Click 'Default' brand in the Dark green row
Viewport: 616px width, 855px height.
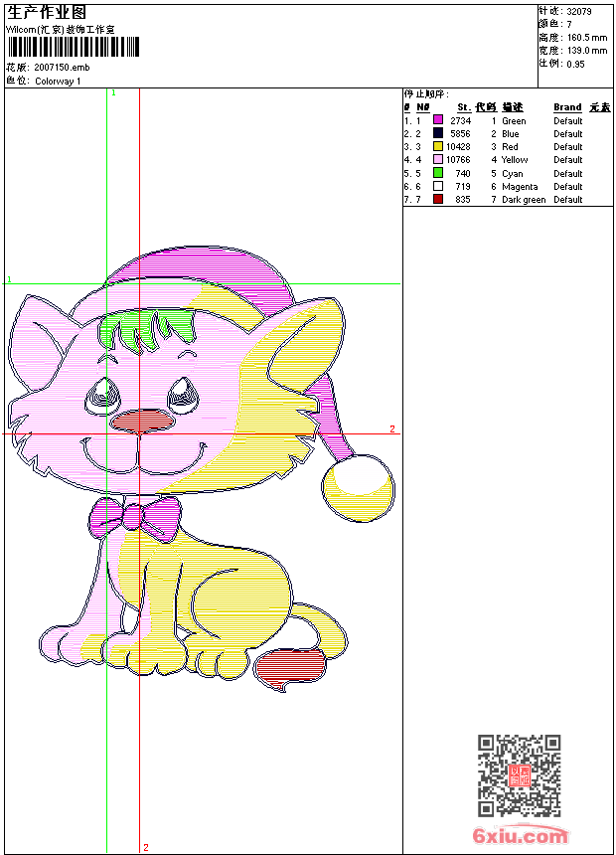pos(568,200)
